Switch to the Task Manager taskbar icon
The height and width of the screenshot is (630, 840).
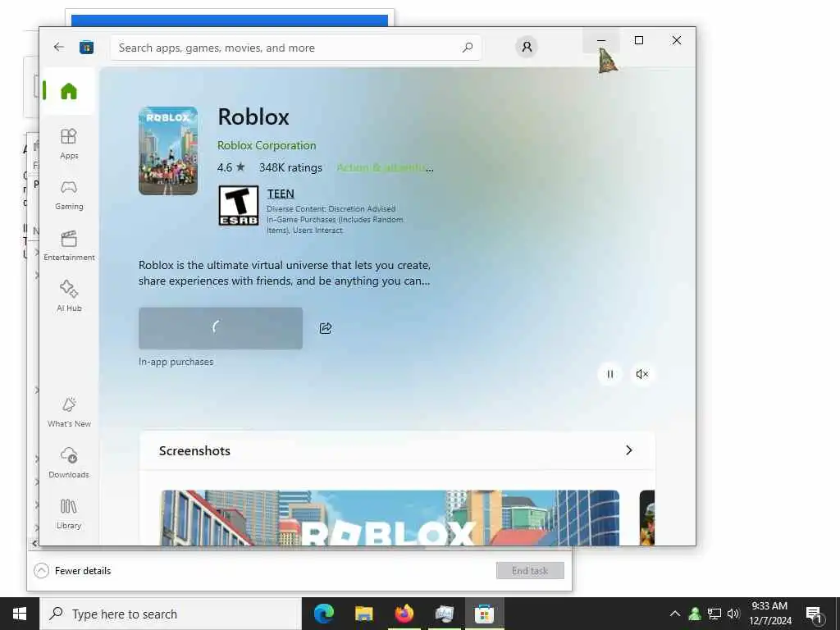tap(445, 614)
